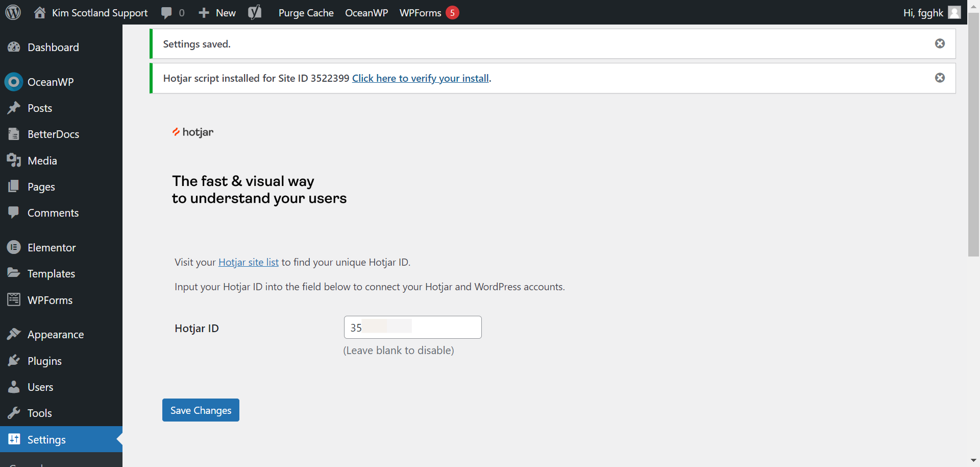Click the Elementor icon in sidebar
This screenshot has width=980, height=467.
click(x=14, y=247)
